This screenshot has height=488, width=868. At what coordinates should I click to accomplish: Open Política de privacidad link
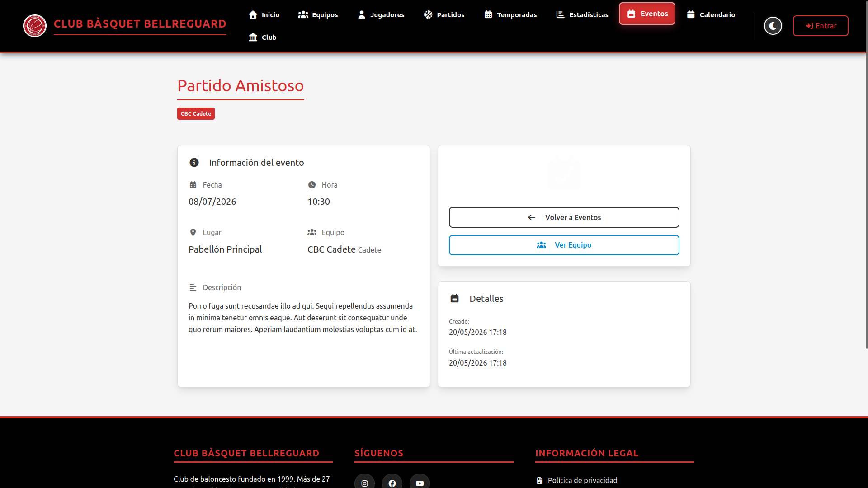(582, 480)
